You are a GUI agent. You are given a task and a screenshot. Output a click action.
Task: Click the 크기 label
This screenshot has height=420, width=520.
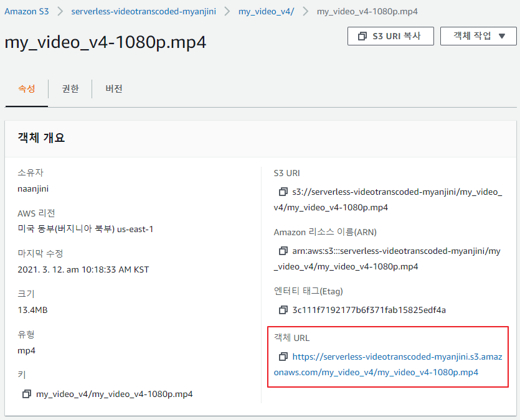point(26,294)
